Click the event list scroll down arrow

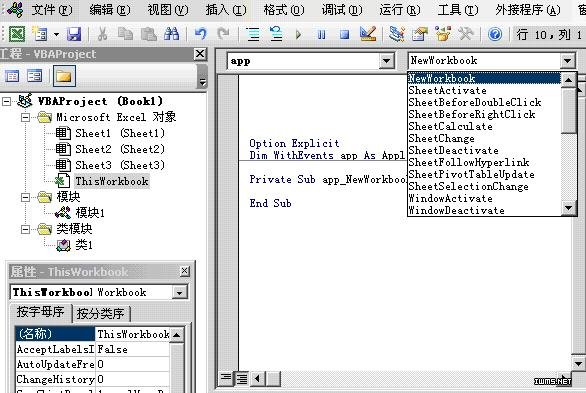click(x=569, y=208)
